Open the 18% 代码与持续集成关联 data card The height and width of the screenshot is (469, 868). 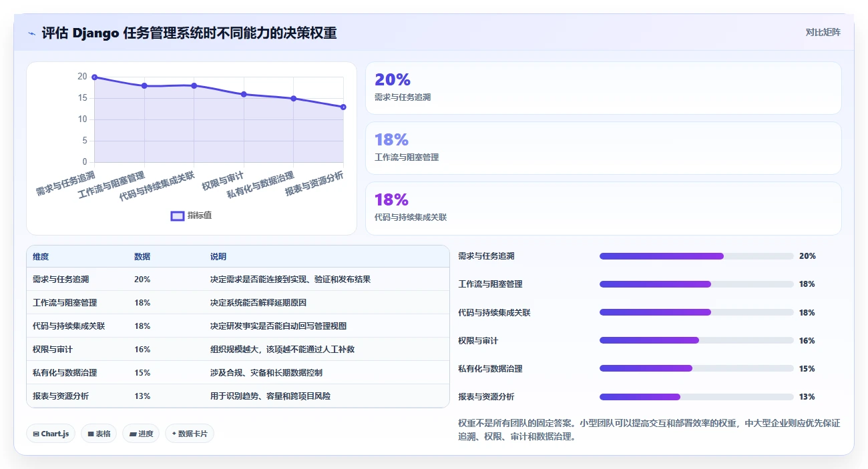coord(603,208)
